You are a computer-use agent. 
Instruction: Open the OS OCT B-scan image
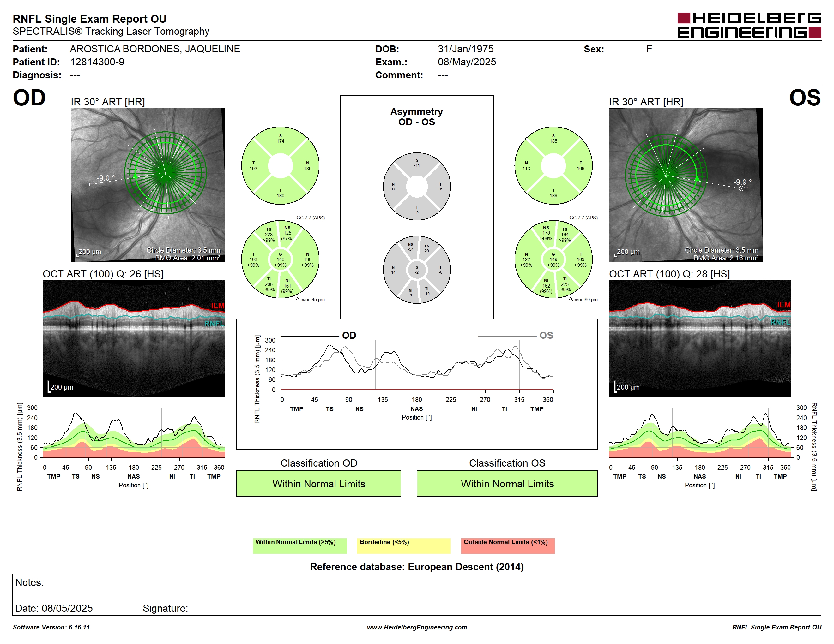pos(700,338)
